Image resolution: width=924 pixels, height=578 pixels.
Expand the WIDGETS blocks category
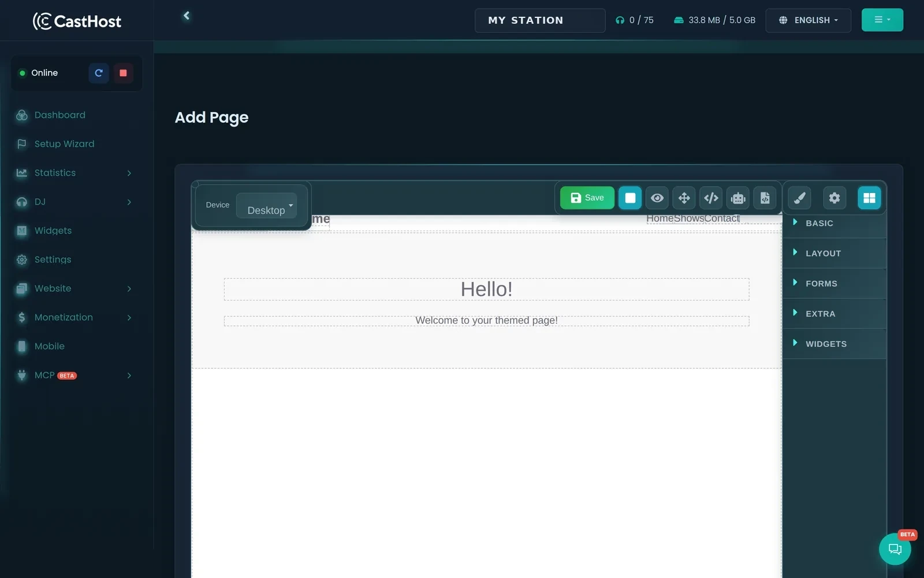pos(834,343)
